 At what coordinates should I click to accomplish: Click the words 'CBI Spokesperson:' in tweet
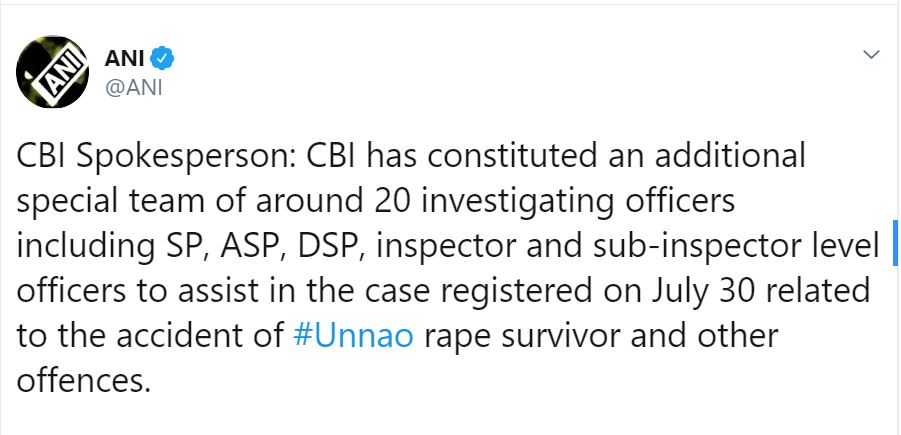(157, 157)
